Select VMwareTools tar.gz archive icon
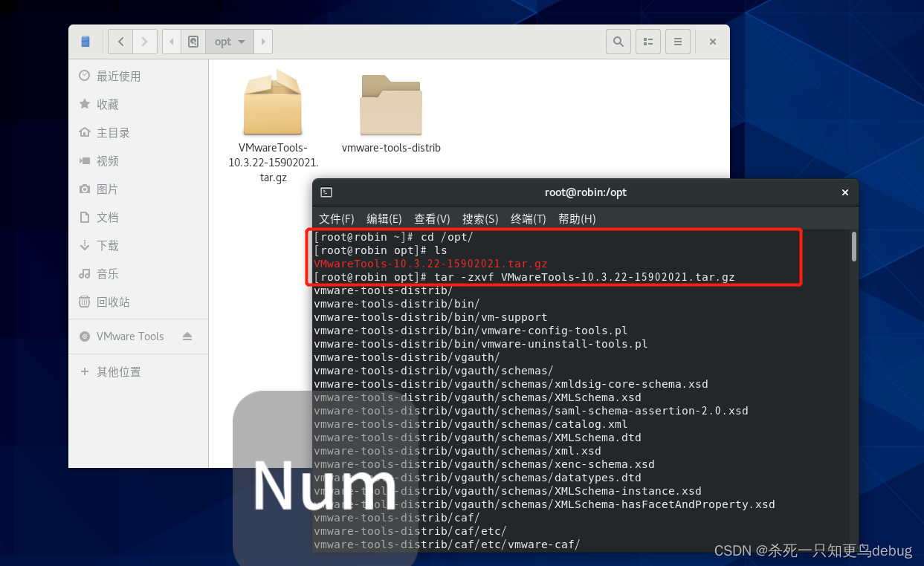The image size is (924, 566). coord(273,103)
